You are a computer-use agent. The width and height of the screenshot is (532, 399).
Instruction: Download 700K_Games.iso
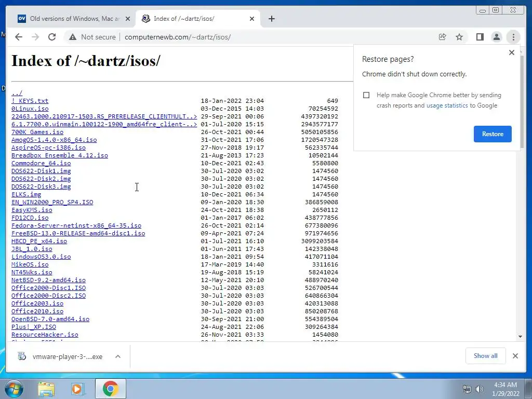37,132
